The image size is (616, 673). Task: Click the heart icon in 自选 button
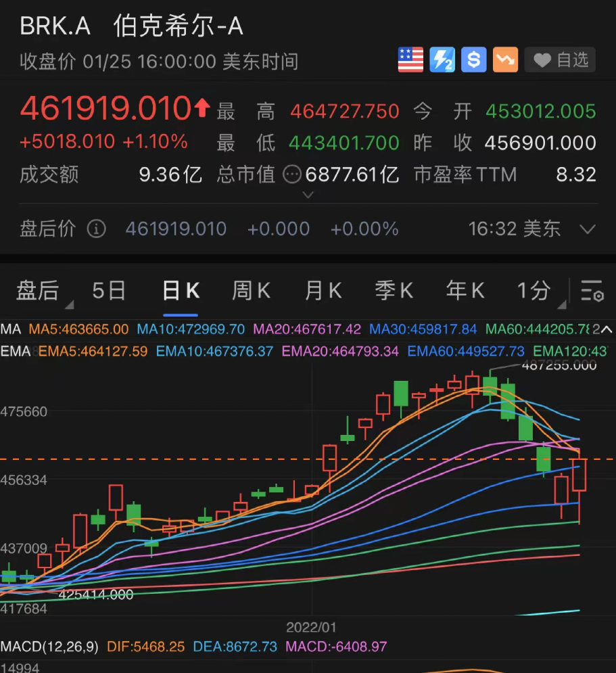(x=542, y=60)
